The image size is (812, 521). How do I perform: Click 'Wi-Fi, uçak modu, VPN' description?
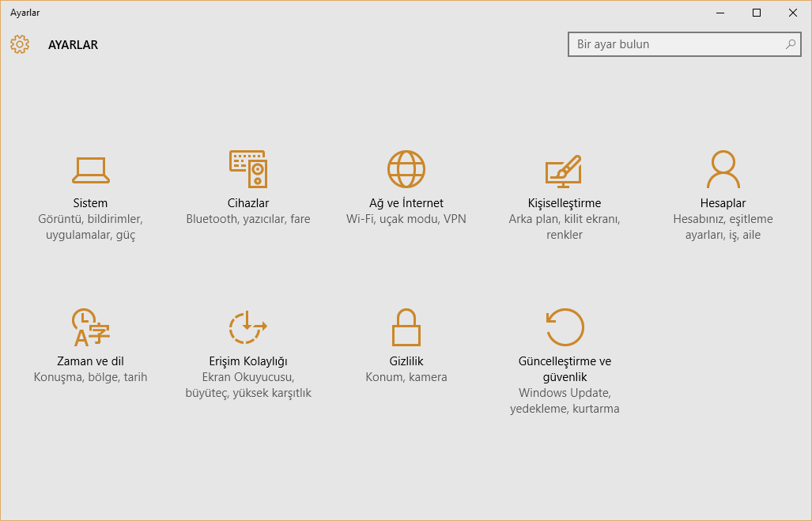coord(406,219)
